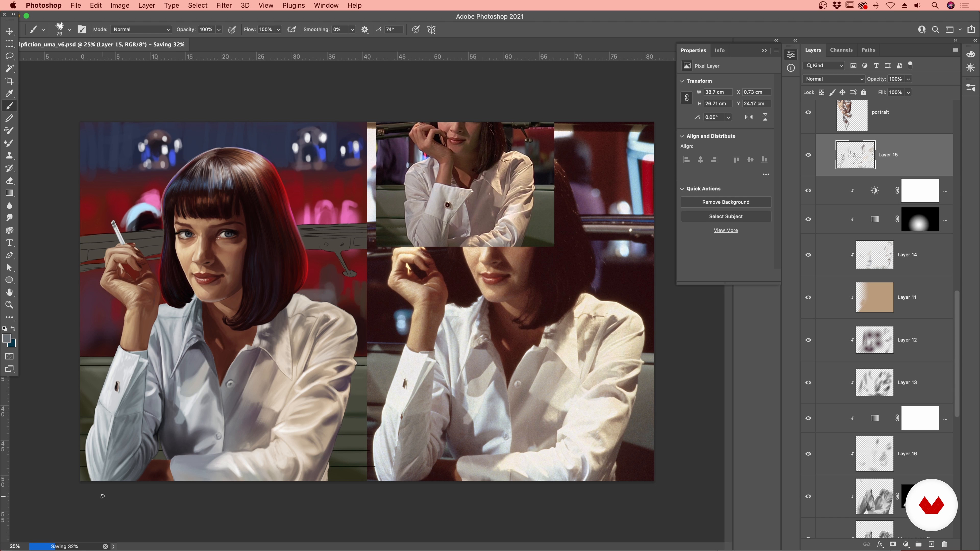
Task: Hide Layer 14 visibility
Action: click(808, 255)
